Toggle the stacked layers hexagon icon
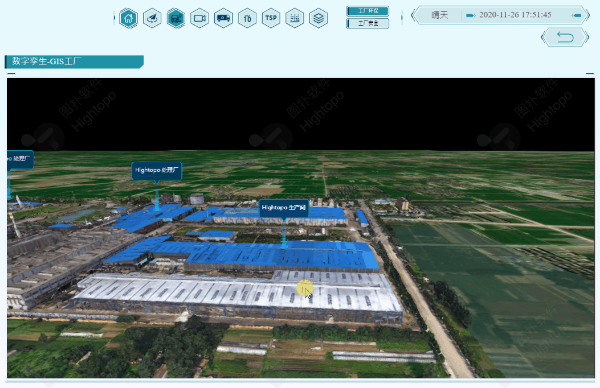Viewport: 600px width, 388px height. [318, 18]
